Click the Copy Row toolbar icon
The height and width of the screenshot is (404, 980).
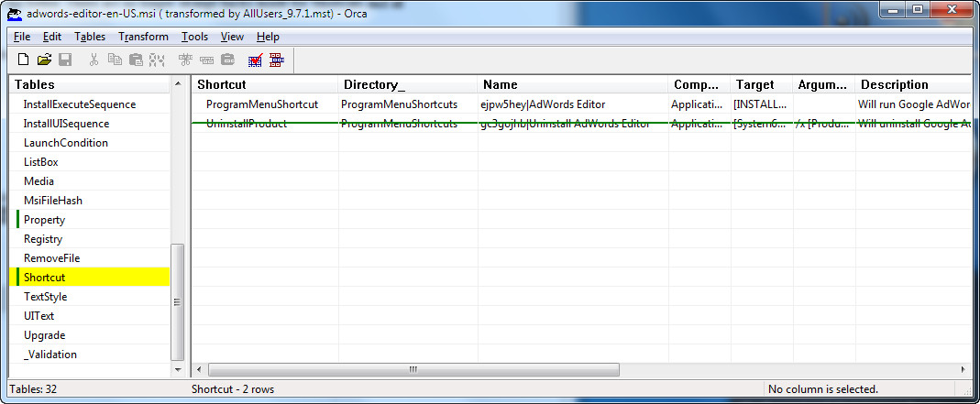(206, 60)
